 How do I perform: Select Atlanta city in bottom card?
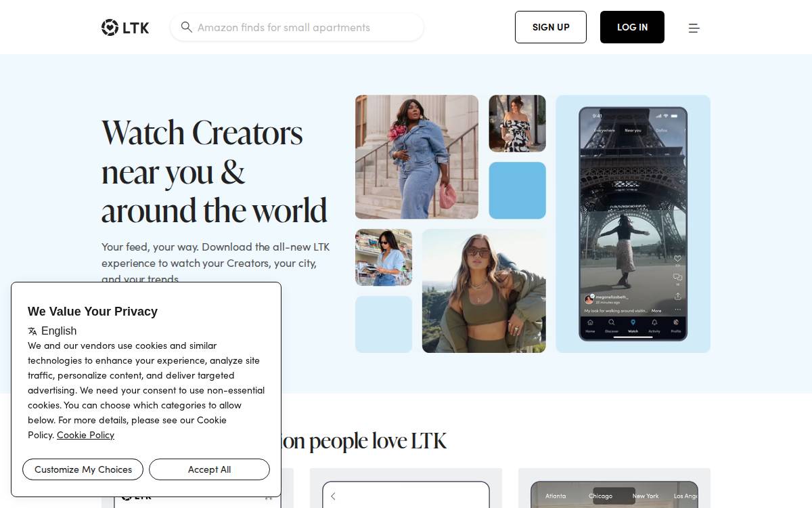point(556,496)
